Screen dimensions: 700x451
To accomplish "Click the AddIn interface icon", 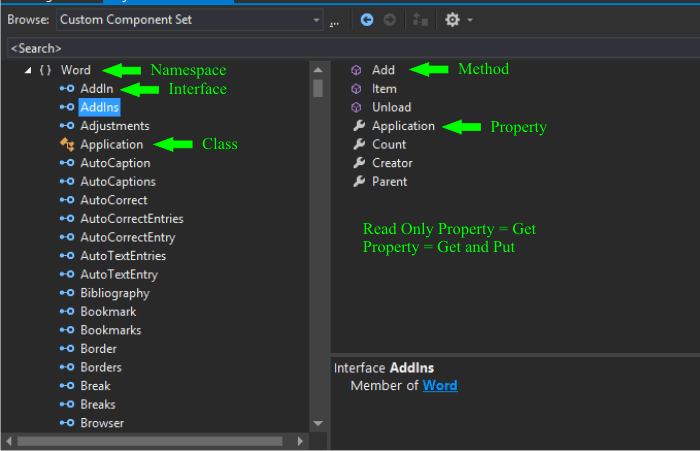I will [67, 88].
